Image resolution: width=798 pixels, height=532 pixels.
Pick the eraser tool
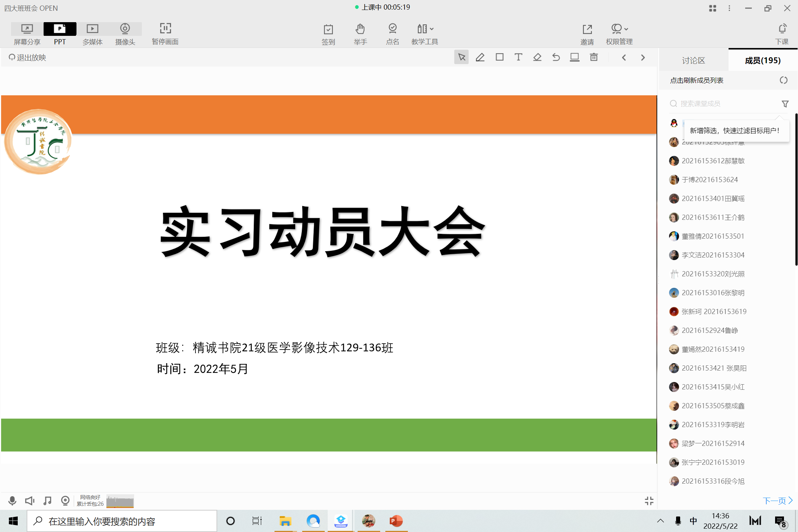[x=537, y=57]
